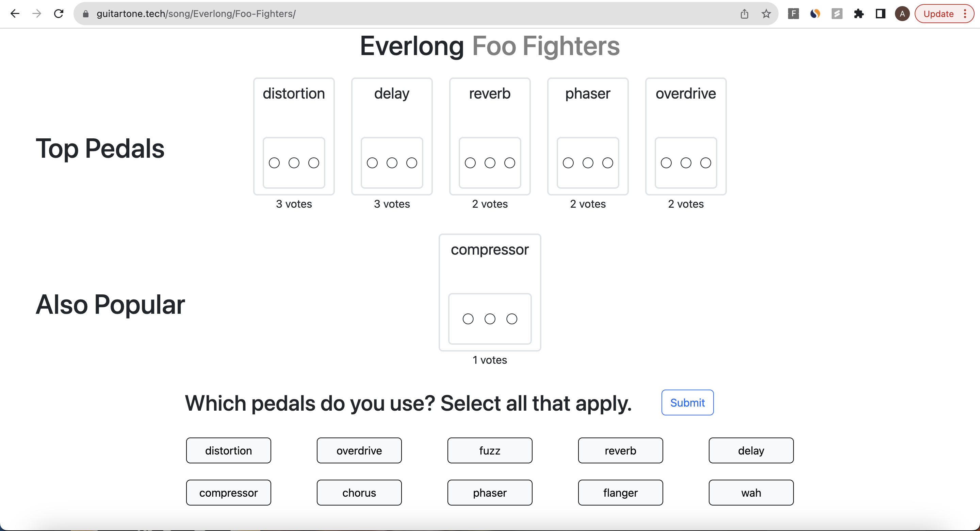Click the middle knob on the compressor pedal

click(x=490, y=319)
